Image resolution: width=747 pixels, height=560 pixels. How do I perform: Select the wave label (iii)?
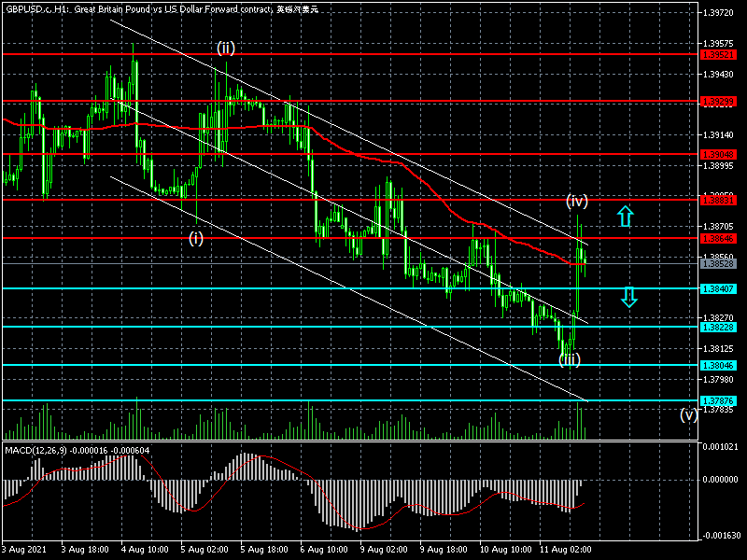tap(570, 359)
